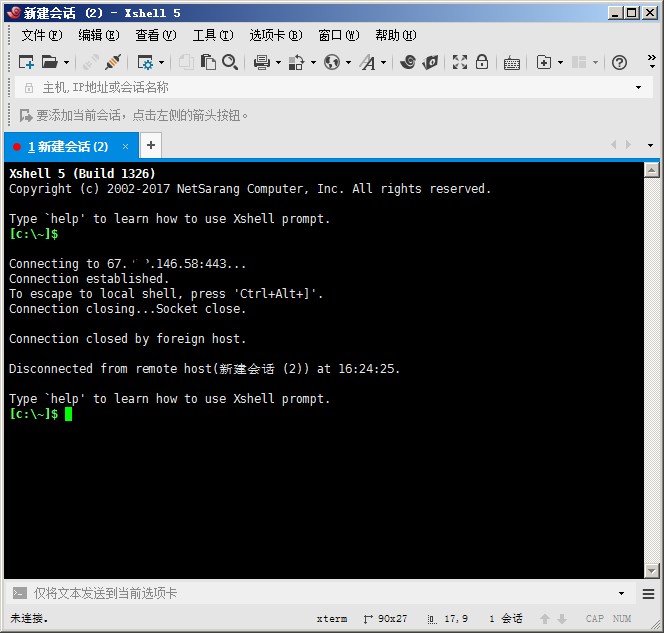
Task: Toggle full screen mode icon
Action: point(459,62)
